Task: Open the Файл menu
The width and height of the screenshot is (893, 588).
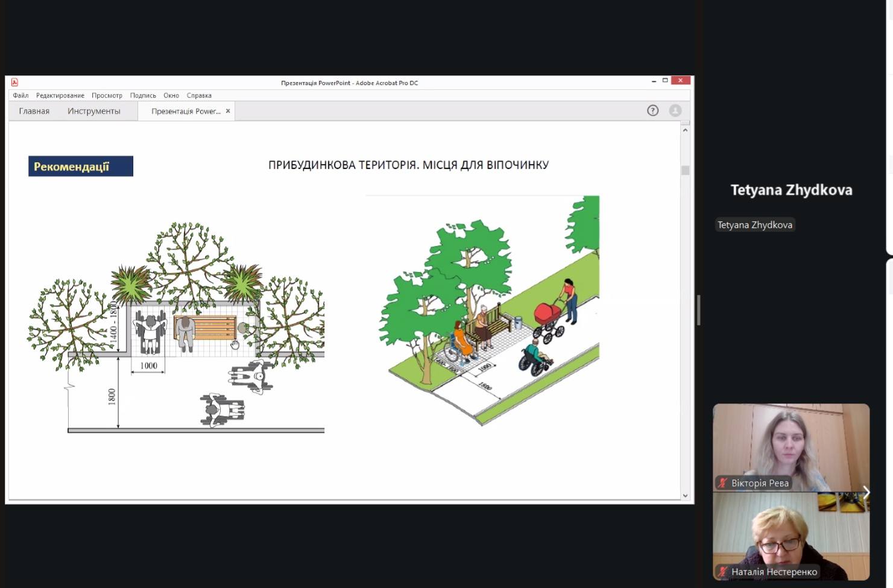Action: point(21,95)
